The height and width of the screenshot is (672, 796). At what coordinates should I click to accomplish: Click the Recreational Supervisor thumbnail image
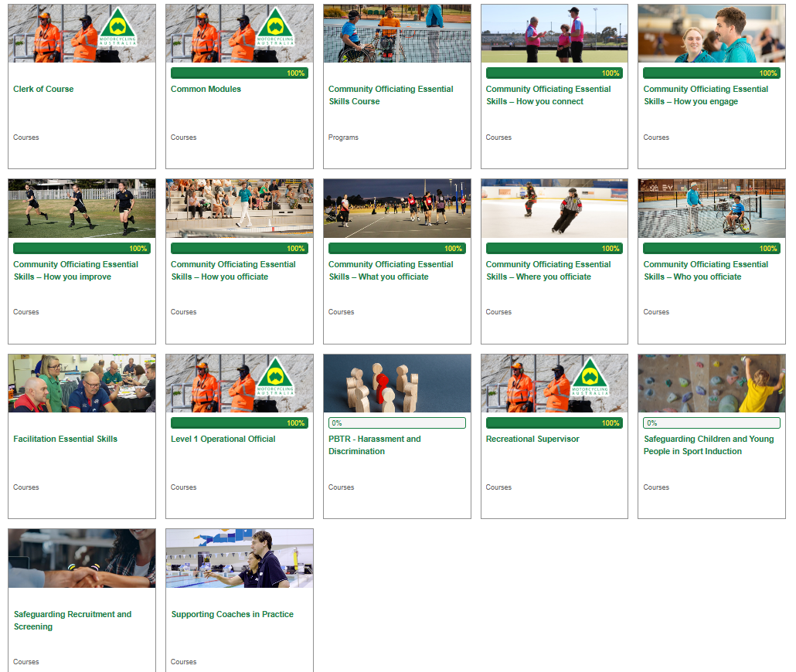tap(554, 383)
